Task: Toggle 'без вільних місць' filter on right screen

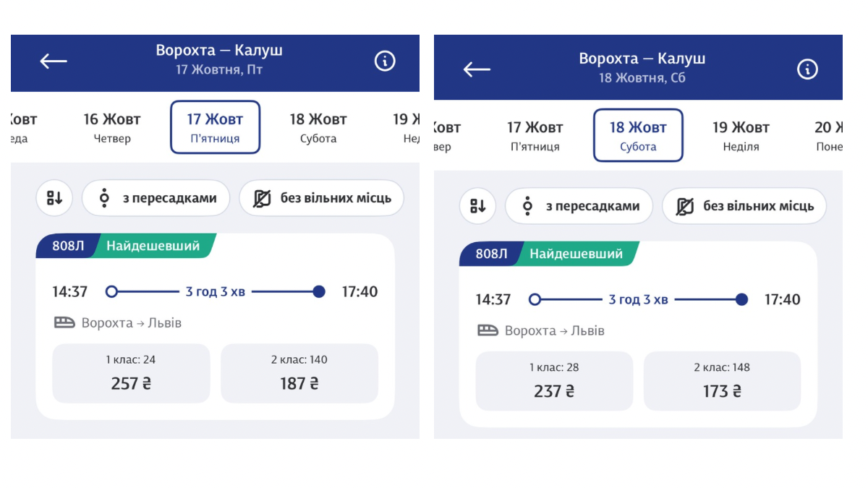Action: 744,206
